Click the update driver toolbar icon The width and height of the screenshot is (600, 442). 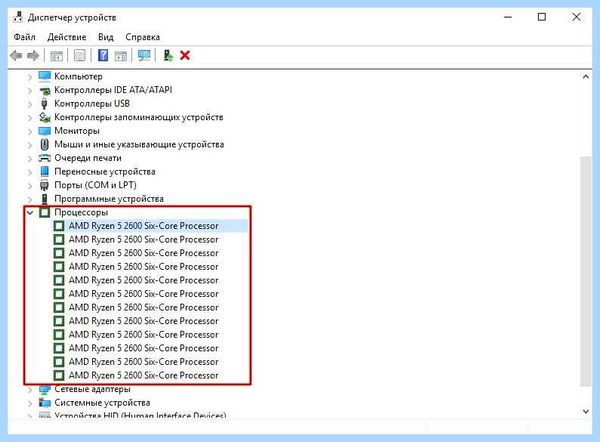168,56
